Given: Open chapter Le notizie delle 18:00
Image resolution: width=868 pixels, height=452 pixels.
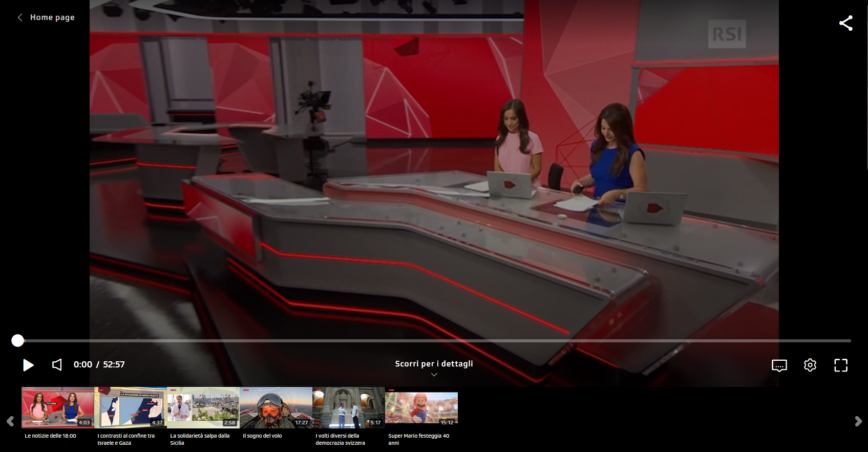Looking at the screenshot, I should (x=58, y=407).
